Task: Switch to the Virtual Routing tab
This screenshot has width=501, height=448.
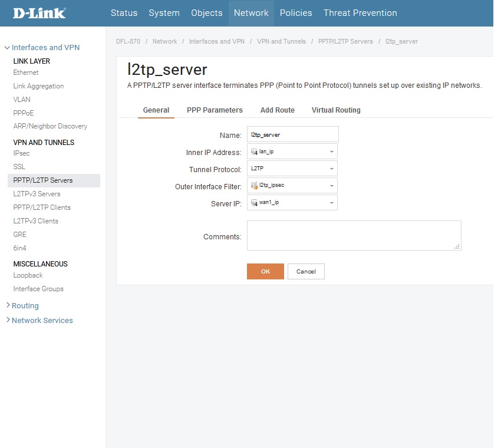Action: [336, 110]
